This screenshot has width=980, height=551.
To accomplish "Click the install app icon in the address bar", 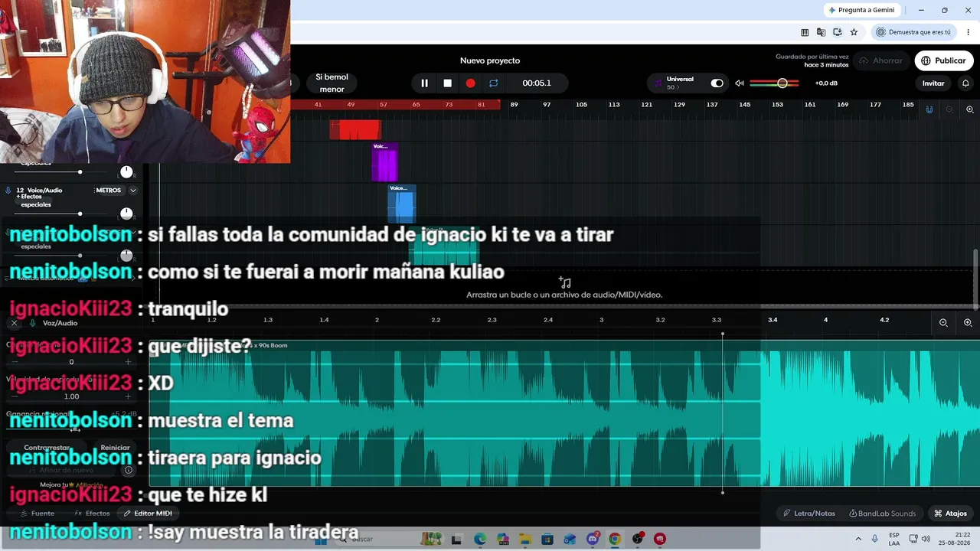I will click(x=838, y=32).
